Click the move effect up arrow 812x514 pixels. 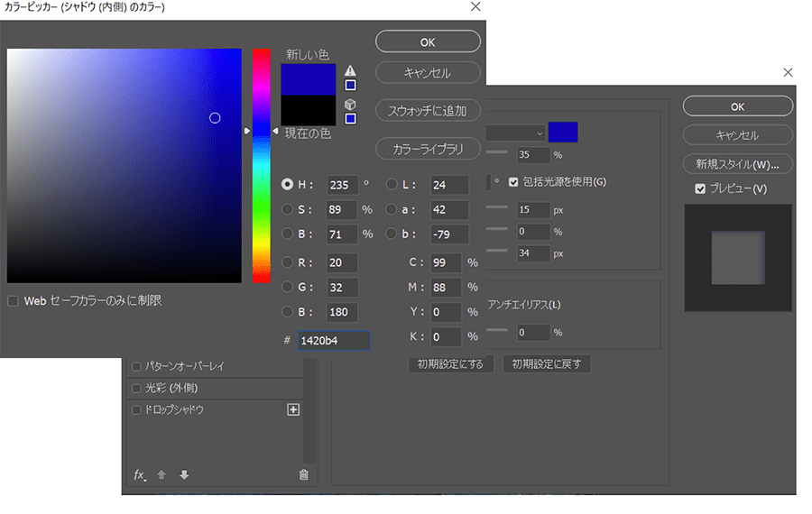(x=161, y=475)
